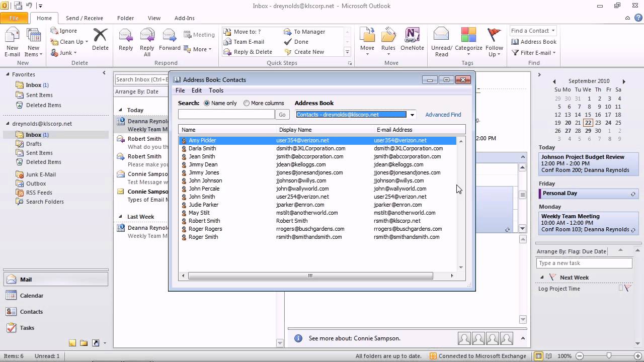The width and height of the screenshot is (644, 362).
Task: Expand the Quick Steps gallery
Action: (x=347, y=52)
